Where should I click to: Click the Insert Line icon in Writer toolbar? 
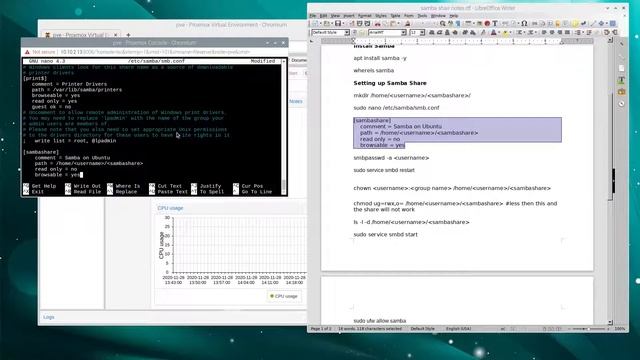[593, 23]
